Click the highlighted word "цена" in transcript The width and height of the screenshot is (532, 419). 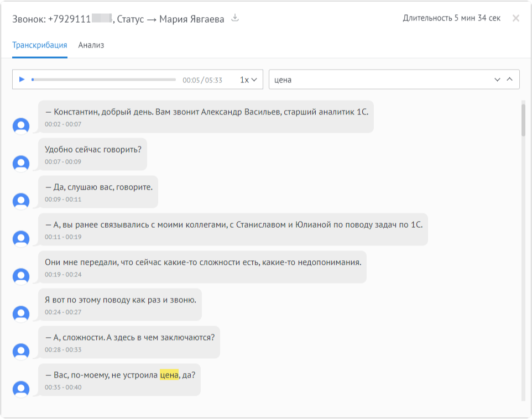(x=169, y=375)
